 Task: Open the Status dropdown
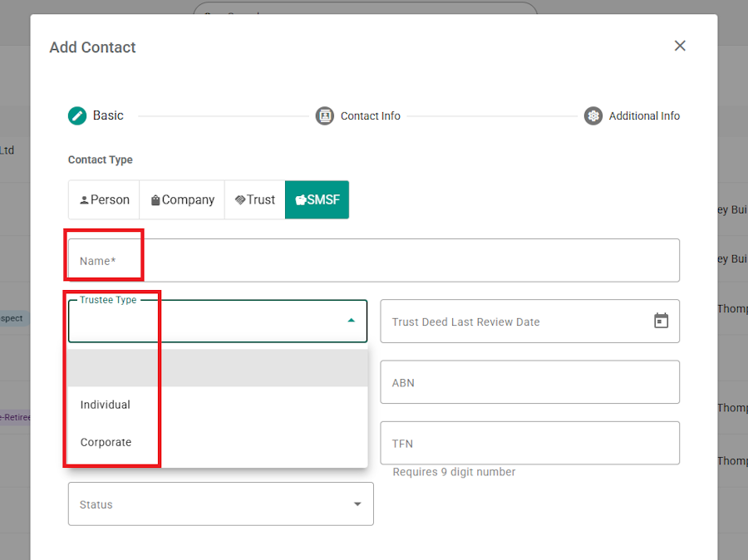point(220,504)
